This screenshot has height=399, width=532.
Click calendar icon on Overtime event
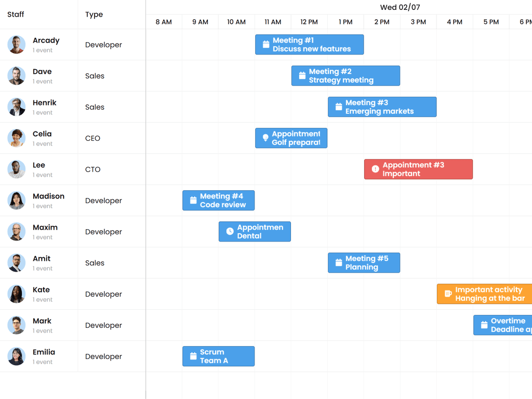[x=484, y=325]
